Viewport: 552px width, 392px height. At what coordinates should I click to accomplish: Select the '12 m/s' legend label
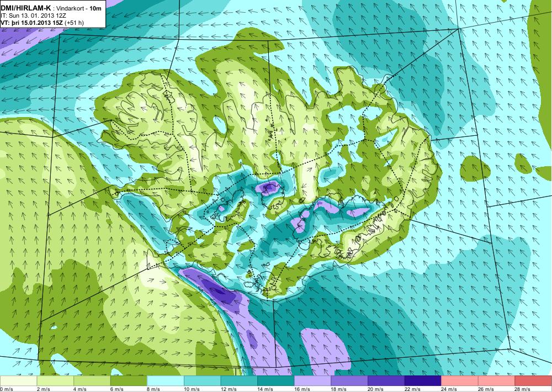pos(229,389)
